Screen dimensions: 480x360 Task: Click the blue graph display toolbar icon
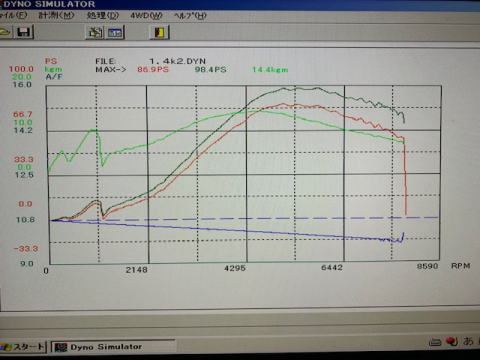click(115, 32)
